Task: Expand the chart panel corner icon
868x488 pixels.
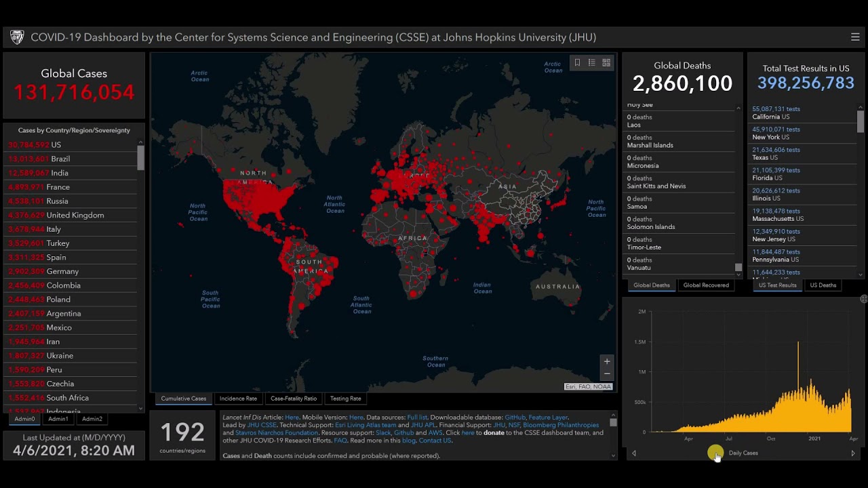Action: (863, 299)
